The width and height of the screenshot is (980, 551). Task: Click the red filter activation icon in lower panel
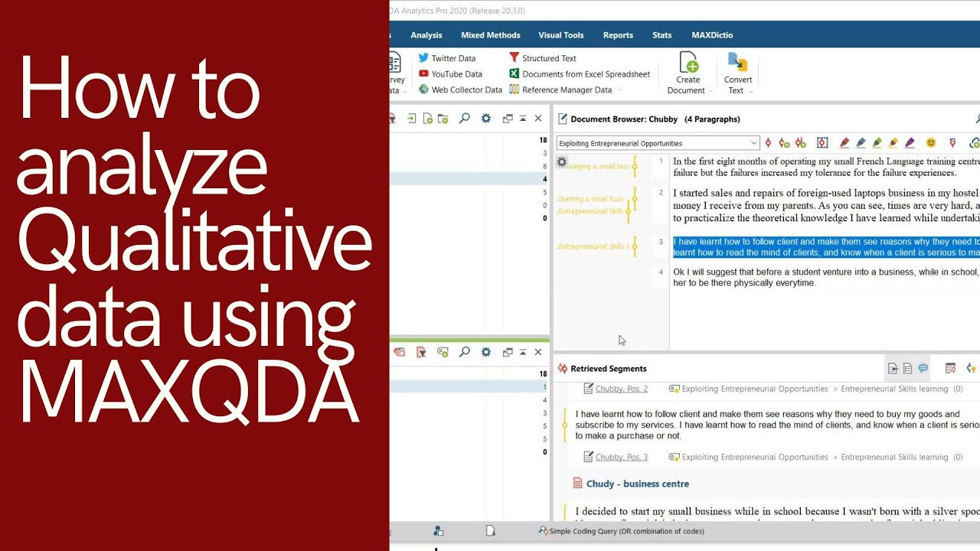(420, 352)
